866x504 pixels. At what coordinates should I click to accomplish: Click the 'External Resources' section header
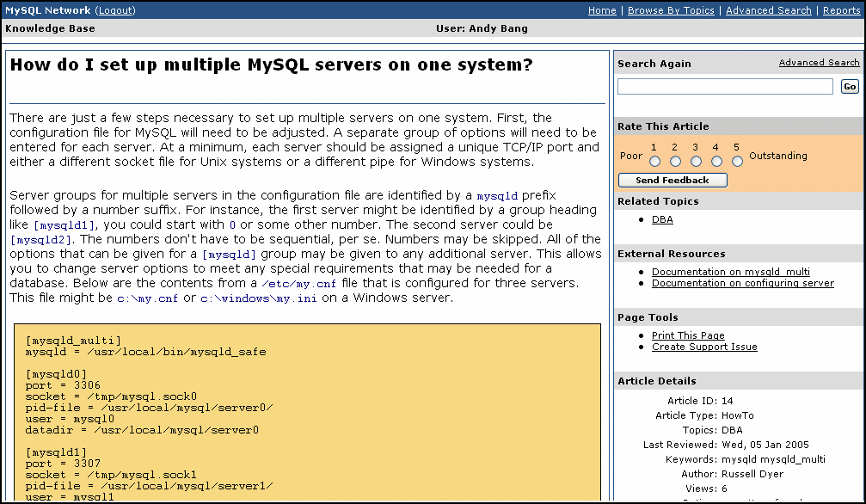(672, 254)
